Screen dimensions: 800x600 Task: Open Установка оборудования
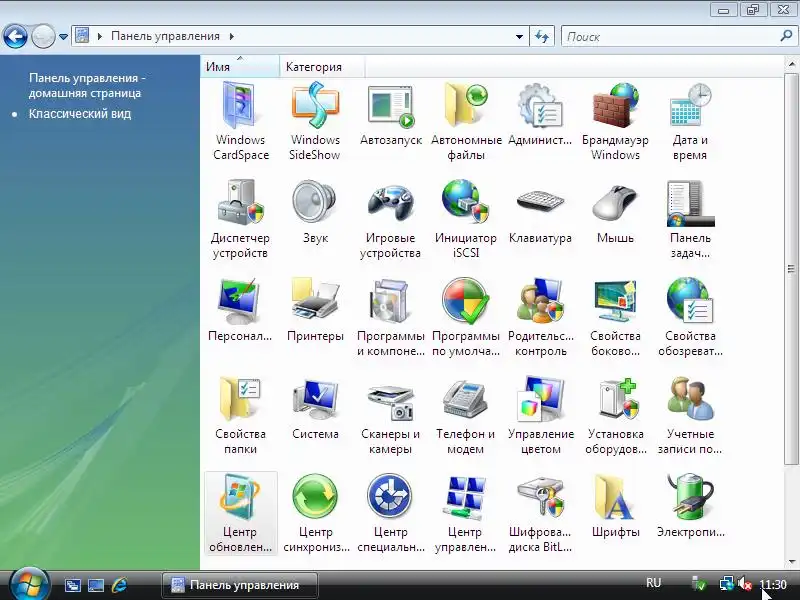[615, 416]
